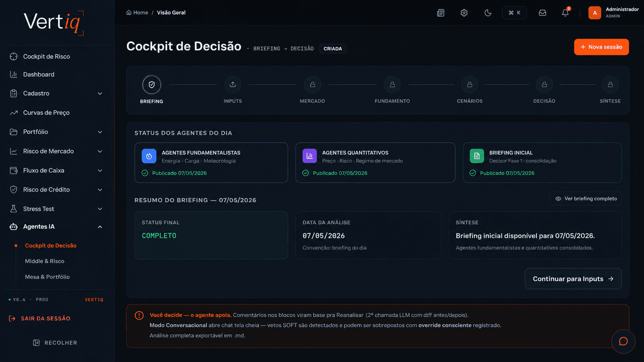Select the locked Decisão step
Viewport: 644px width, 362px height.
click(544, 85)
